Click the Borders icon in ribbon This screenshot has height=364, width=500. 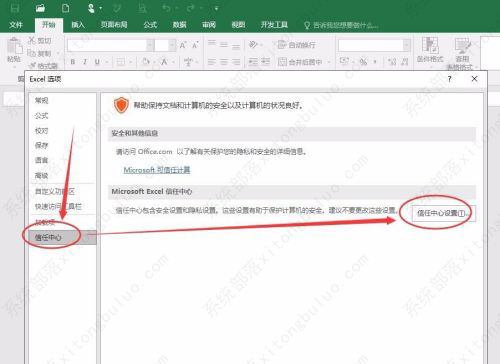coord(121,62)
